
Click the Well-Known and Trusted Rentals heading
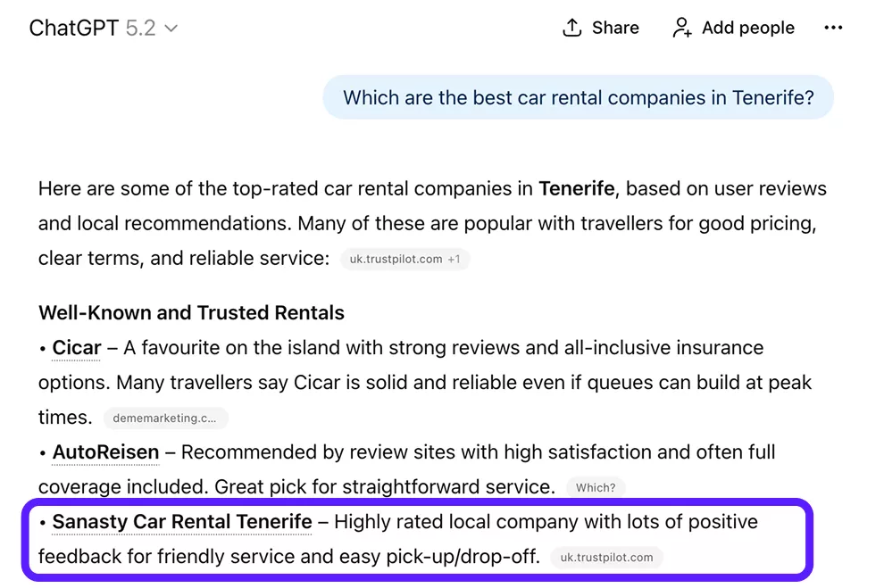tap(191, 312)
